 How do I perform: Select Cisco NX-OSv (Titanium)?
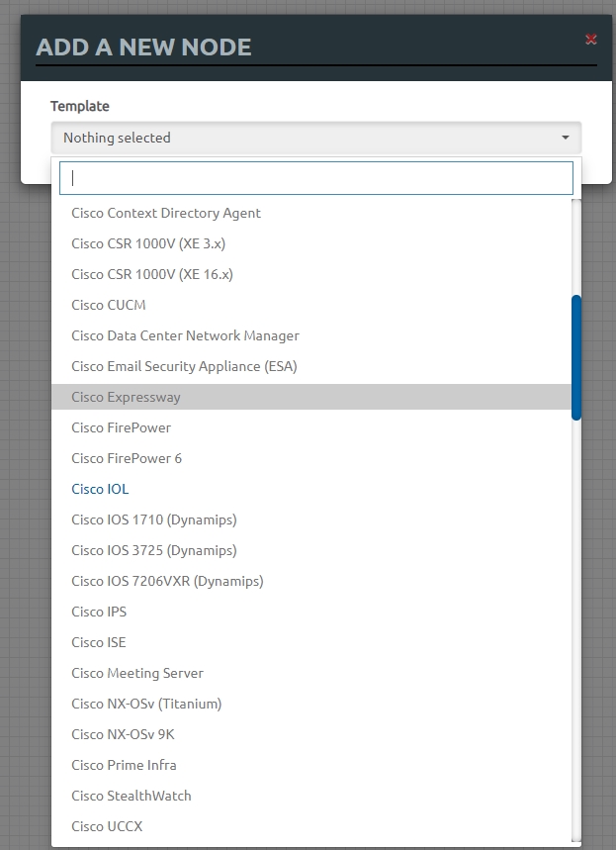311,704
